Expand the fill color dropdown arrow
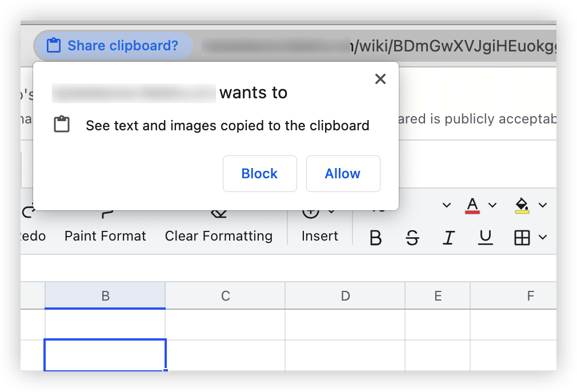 pyautogui.click(x=542, y=205)
